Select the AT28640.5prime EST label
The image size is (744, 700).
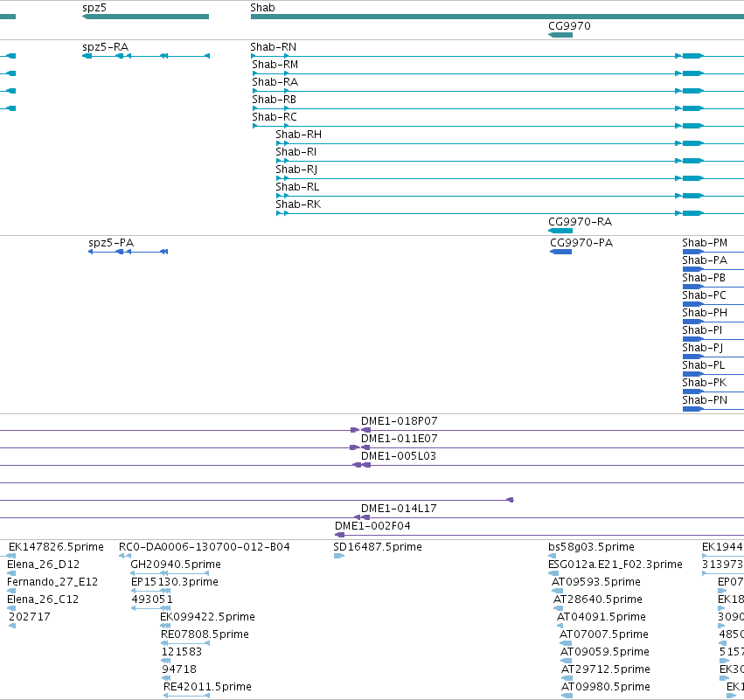598,600
